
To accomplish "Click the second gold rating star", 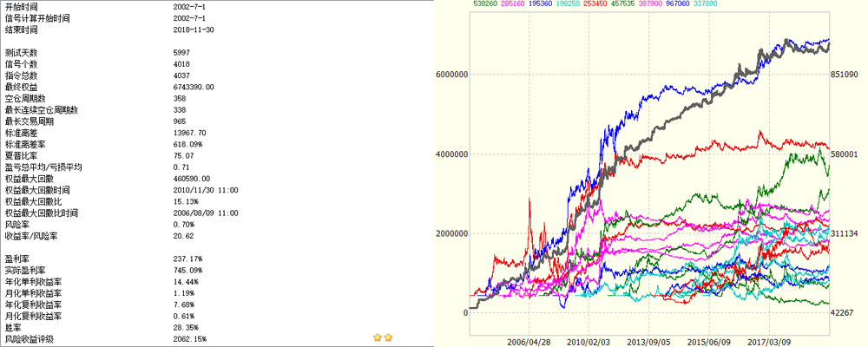I will click(389, 337).
